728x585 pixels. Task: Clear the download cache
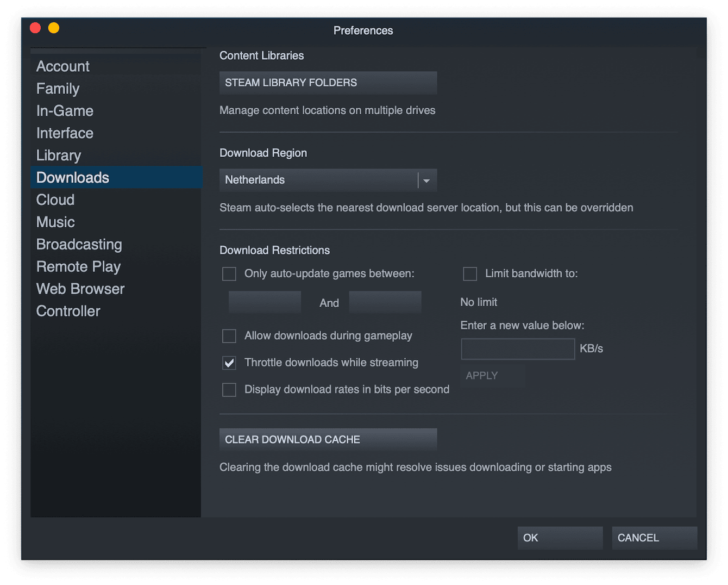328,439
